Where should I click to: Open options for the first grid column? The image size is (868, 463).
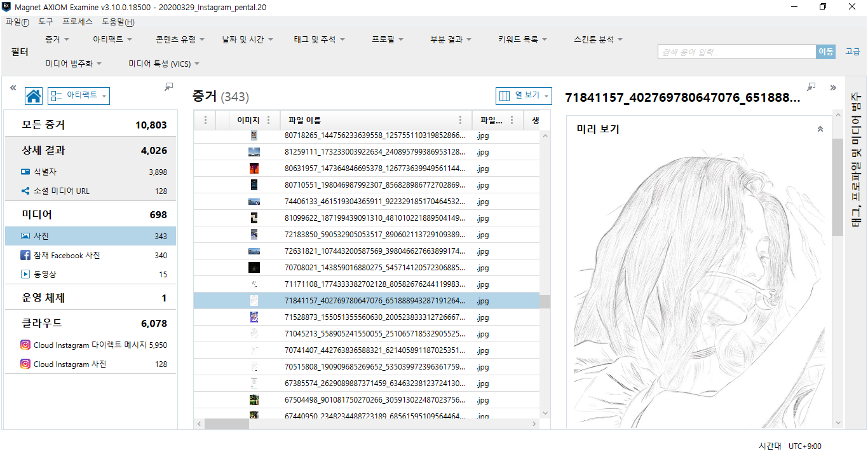(205, 120)
